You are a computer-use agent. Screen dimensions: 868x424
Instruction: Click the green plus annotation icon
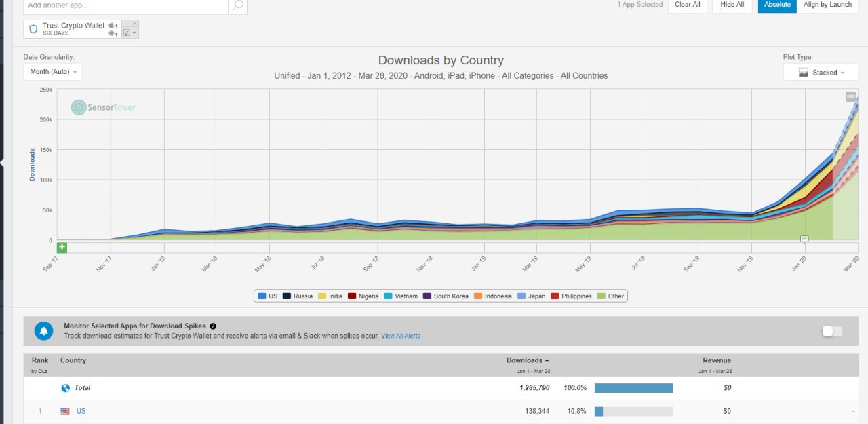tap(62, 248)
